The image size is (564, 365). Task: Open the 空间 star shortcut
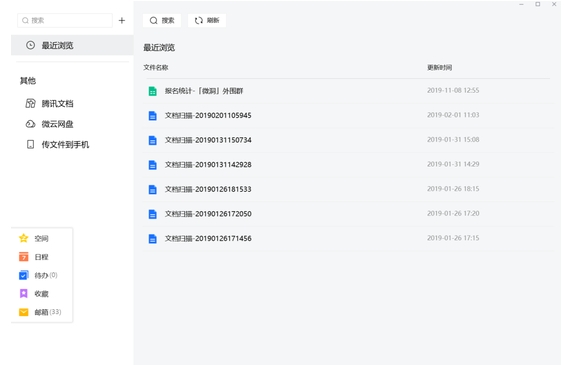coord(33,238)
